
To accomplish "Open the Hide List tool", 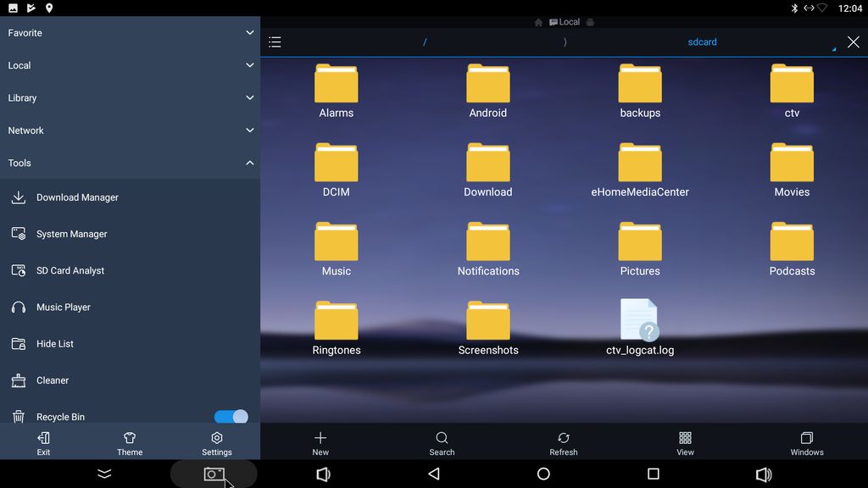I will 54,344.
